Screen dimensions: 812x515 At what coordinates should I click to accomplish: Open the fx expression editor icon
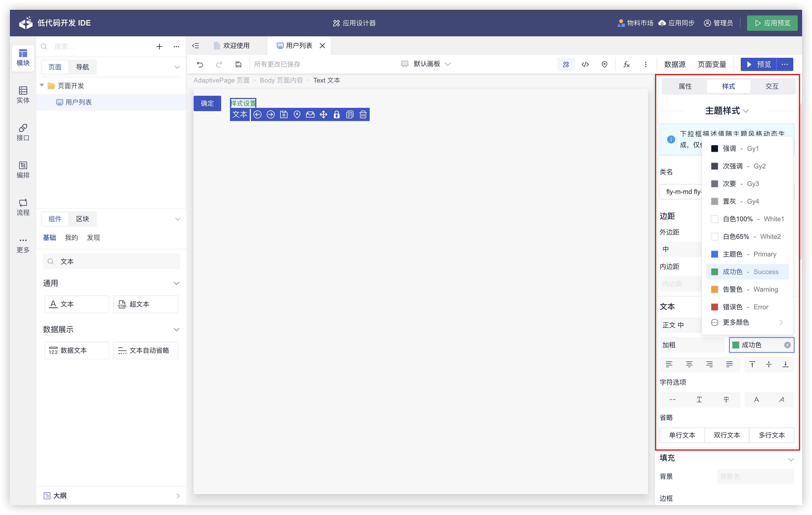tap(626, 64)
